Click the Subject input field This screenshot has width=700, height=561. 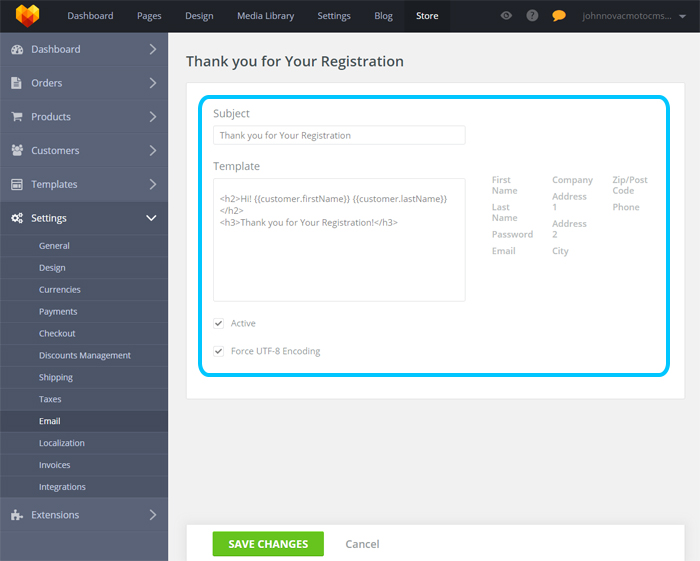tap(339, 135)
